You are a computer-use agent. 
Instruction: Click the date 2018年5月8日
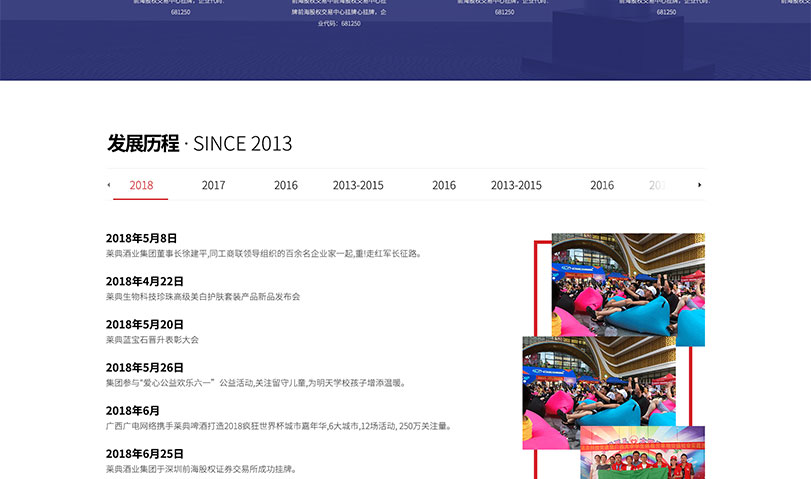(x=141, y=238)
